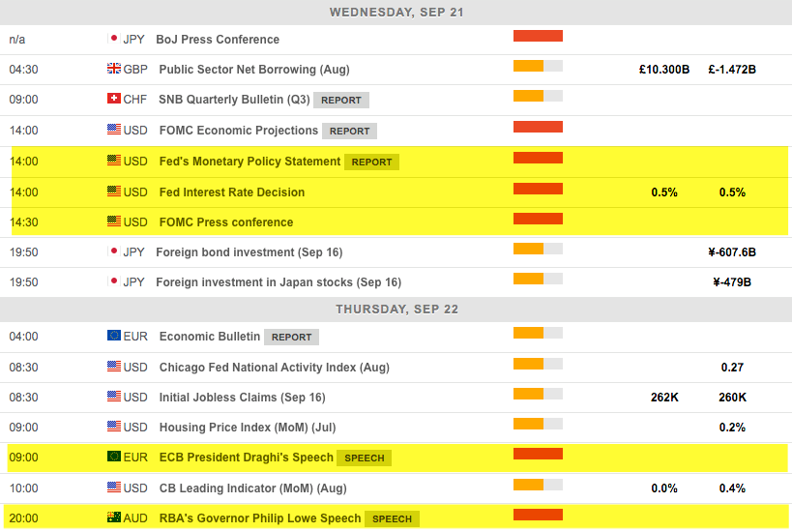Click EU flag beside Economic Bulletin
Image resolution: width=792 pixels, height=532 pixels.
coord(114,336)
